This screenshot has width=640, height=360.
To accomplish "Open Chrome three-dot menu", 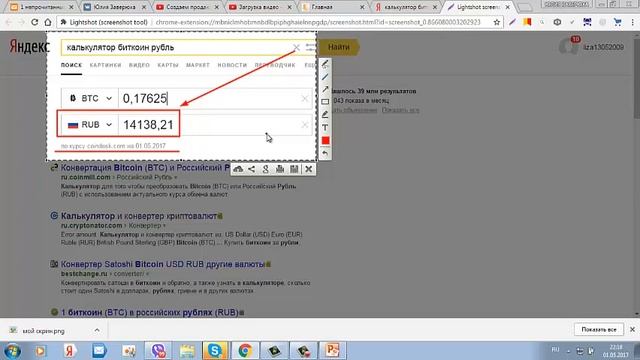I will 633,22.
